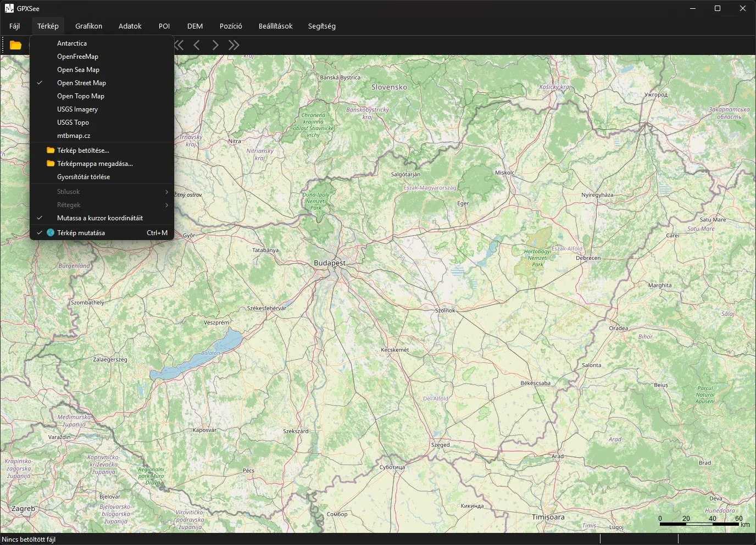The width and height of the screenshot is (756, 545).
Task: Click the Slovensko country label
Action: [x=389, y=87]
